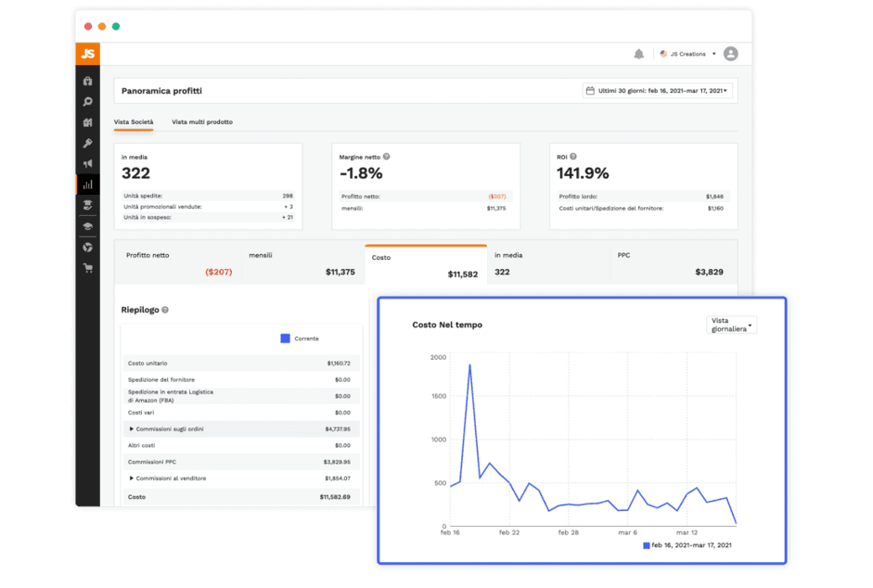
Task: Click the Profitto netto row in the margin card
Action: (426, 197)
